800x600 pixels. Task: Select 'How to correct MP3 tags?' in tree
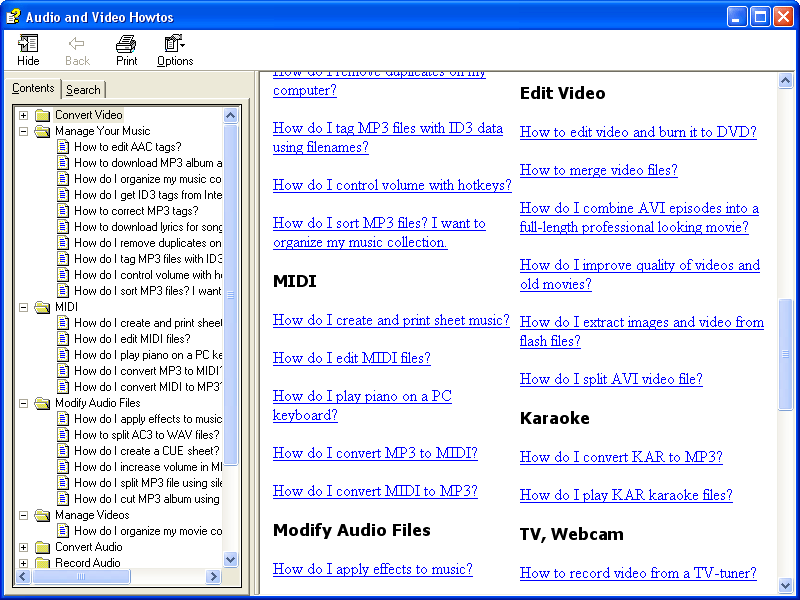coord(136,211)
